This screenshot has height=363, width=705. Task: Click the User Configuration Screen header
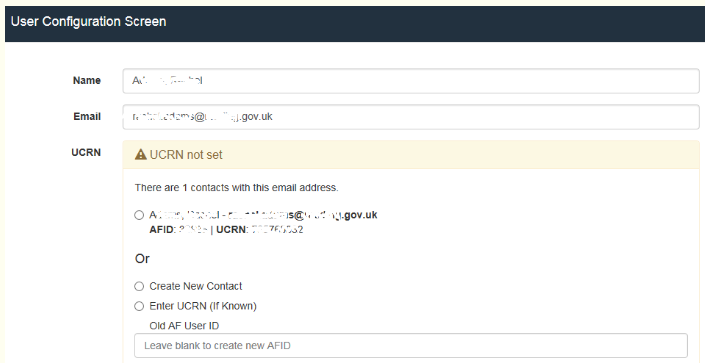(89, 22)
